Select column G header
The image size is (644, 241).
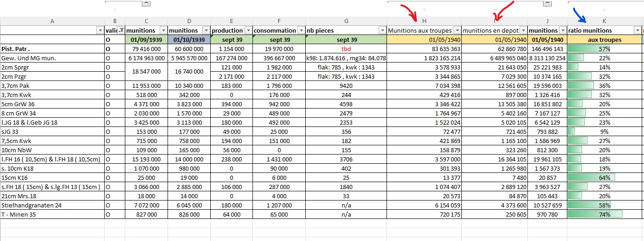point(346,21)
